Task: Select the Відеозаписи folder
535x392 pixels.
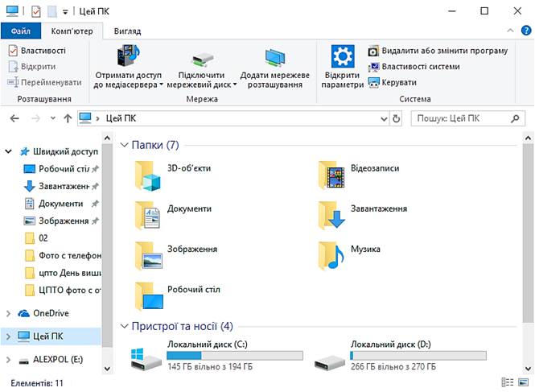Action: (x=359, y=175)
